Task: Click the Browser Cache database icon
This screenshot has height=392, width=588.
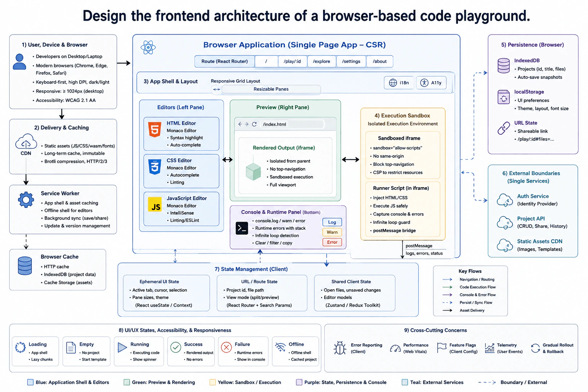Action: [25, 266]
